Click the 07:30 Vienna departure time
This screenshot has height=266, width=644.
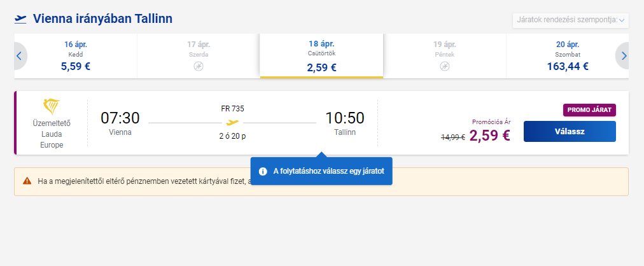pyautogui.click(x=120, y=118)
